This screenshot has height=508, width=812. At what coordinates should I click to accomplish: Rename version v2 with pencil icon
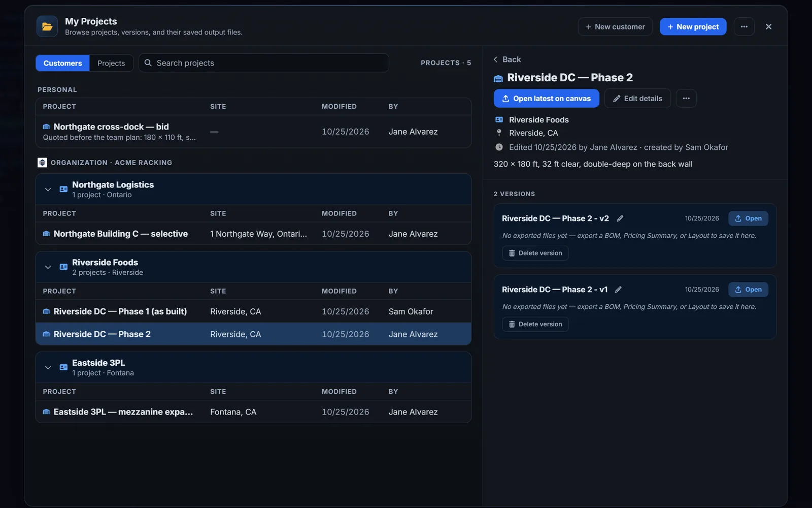tap(620, 218)
